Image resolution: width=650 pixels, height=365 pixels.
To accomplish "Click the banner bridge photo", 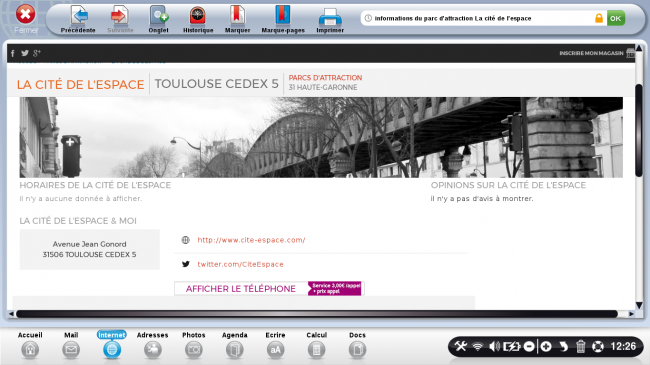I will pos(321,137).
